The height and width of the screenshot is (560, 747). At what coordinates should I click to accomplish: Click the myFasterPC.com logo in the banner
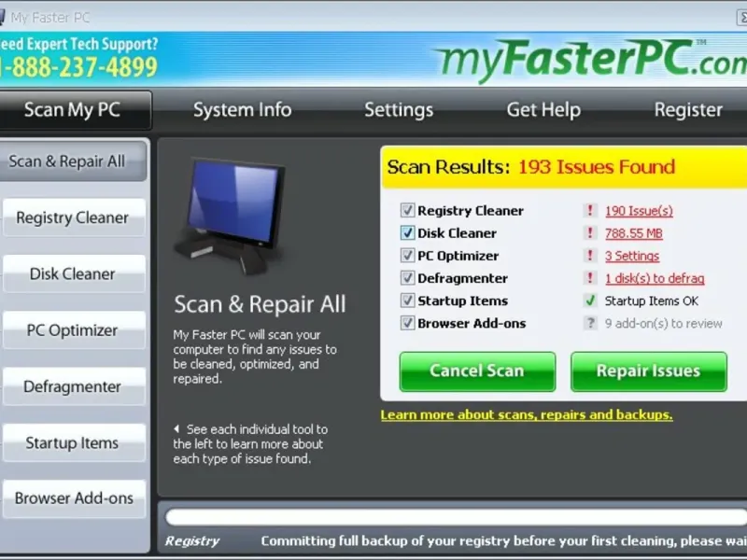592,60
